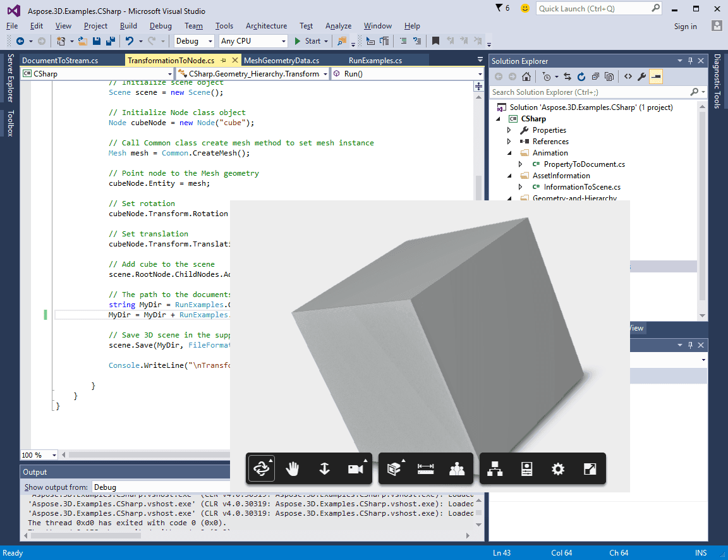Select the pan hand tool in 3D viewer

pyautogui.click(x=293, y=469)
